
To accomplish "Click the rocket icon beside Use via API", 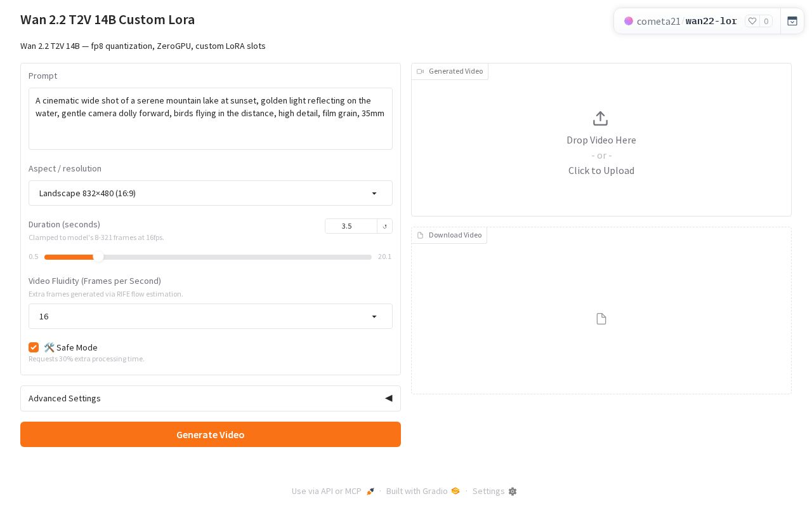I will coord(370,491).
